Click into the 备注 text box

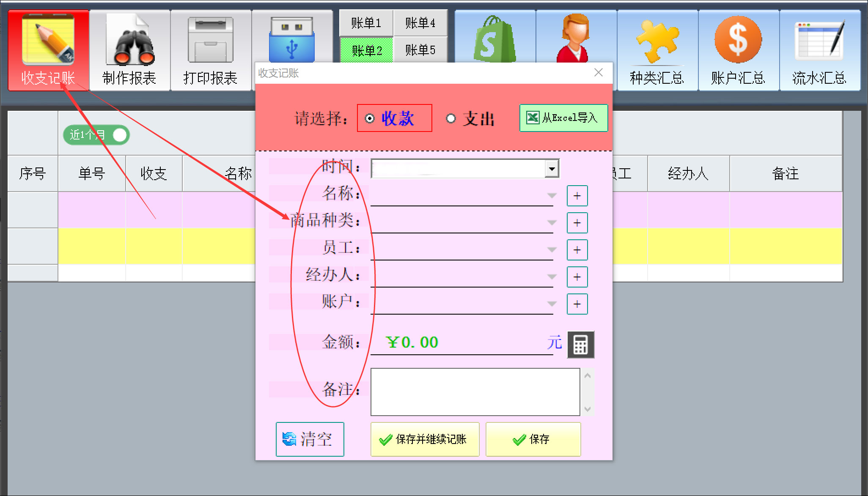(475, 392)
